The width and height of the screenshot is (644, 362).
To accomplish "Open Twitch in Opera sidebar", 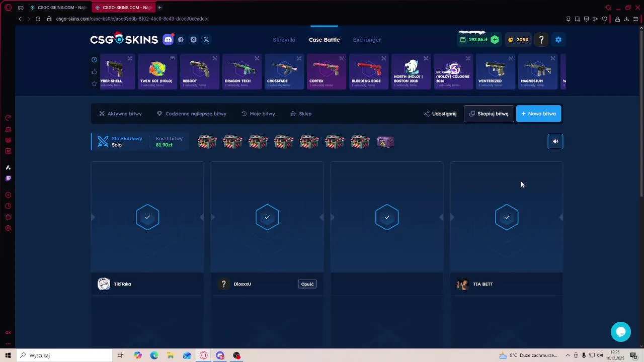I will (8, 178).
